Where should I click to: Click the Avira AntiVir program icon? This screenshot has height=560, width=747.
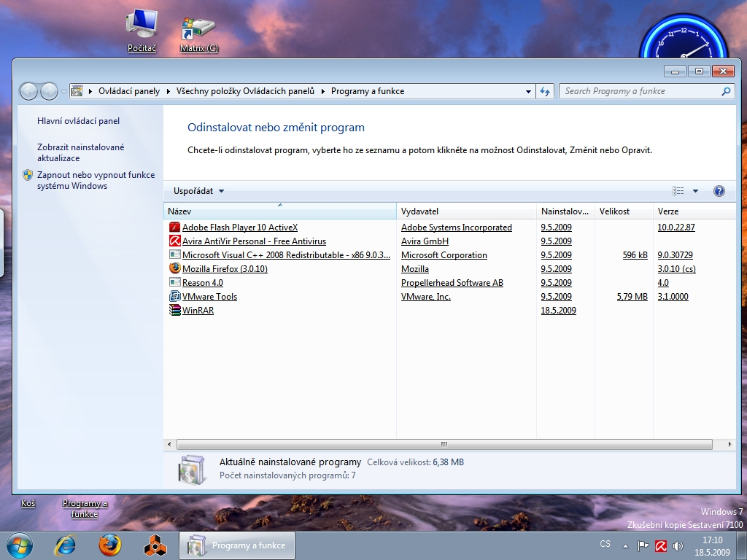click(x=175, y=241)
